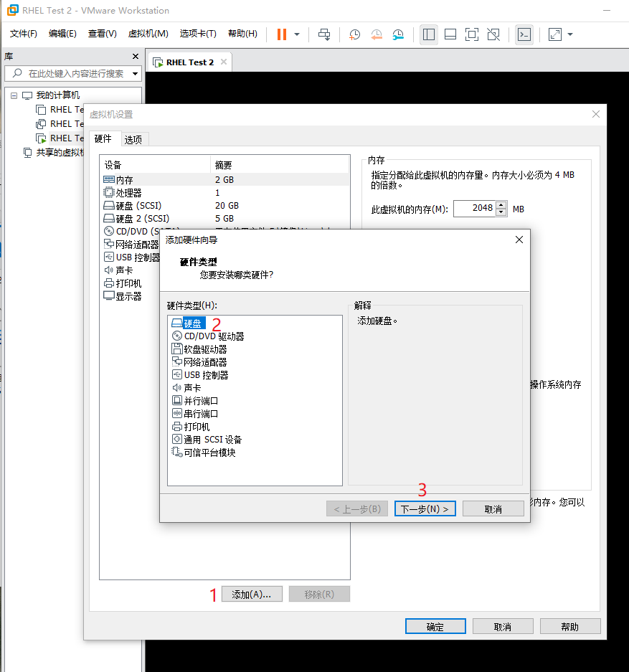The height and width of the screenshot is (672, 629).
Task: Open the 查看(V) menu
Action: 103,34
